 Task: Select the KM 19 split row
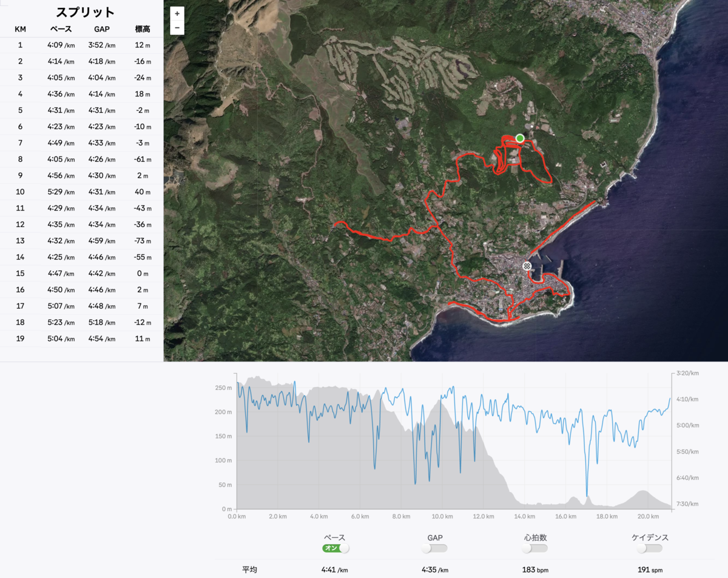click(81, 338)
